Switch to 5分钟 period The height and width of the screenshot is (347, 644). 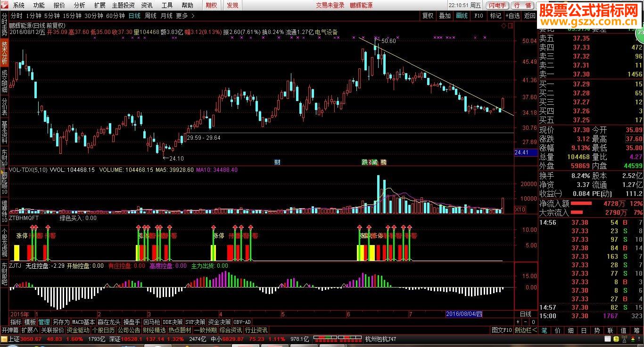pos(51,16)
